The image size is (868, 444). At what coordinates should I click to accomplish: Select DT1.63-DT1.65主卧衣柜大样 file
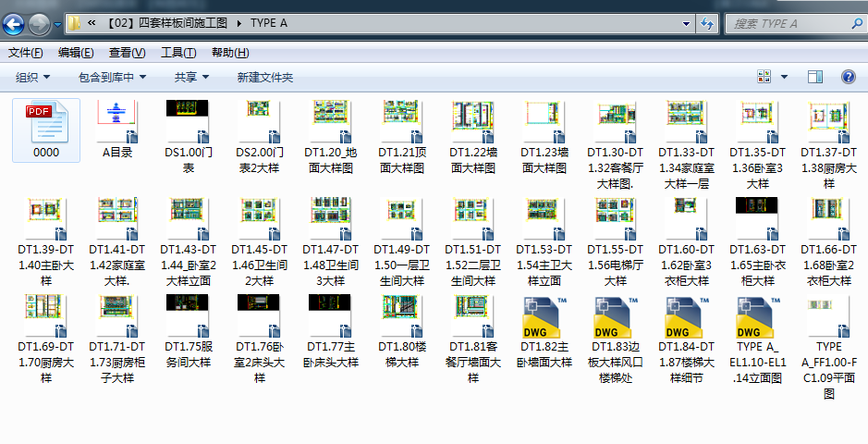757,243
